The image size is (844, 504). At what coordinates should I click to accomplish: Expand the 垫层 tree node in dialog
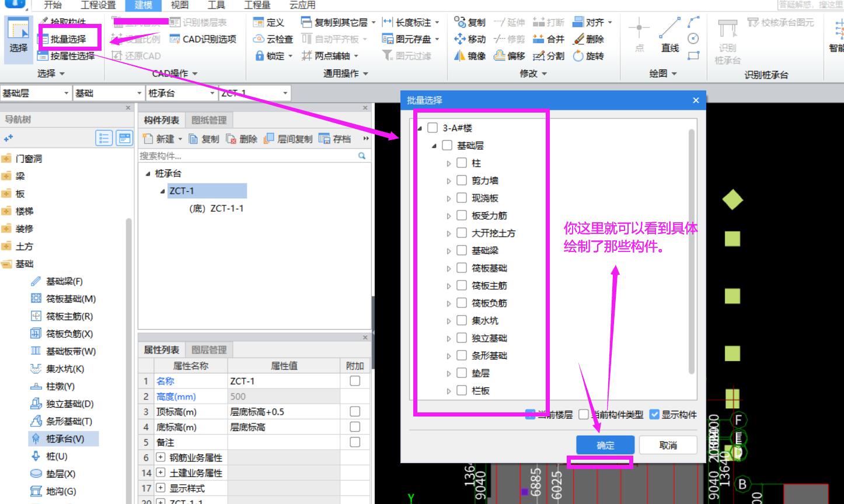[x=448, y=373]
